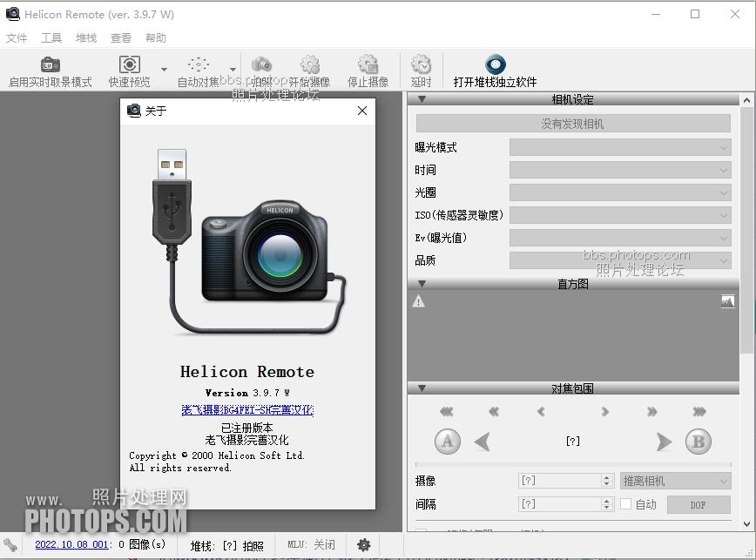Increase the 间隔 spinner value

[x=607, y=501]
